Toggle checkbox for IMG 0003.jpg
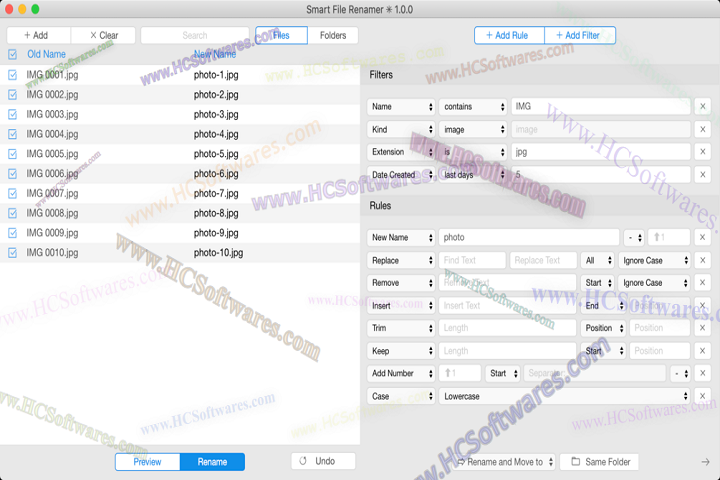Screen dimensions: 720x480 (12, 114)
